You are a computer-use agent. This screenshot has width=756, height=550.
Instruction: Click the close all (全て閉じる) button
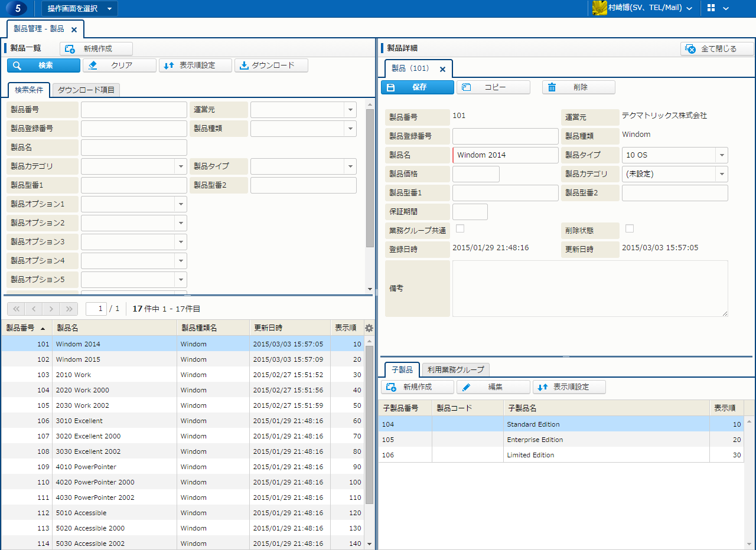coord(717,49)
